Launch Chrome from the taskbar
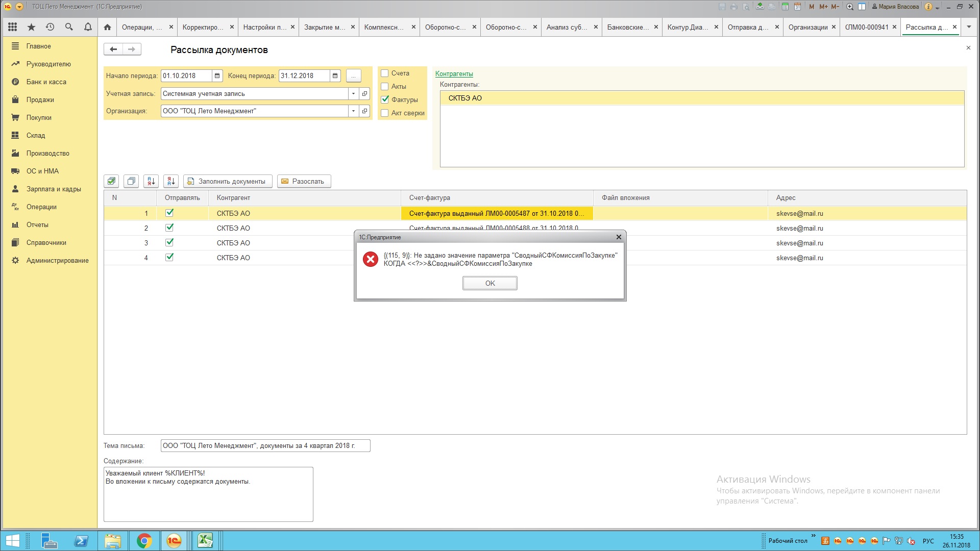This screenshot has height=551, width=980. (144, 541)
